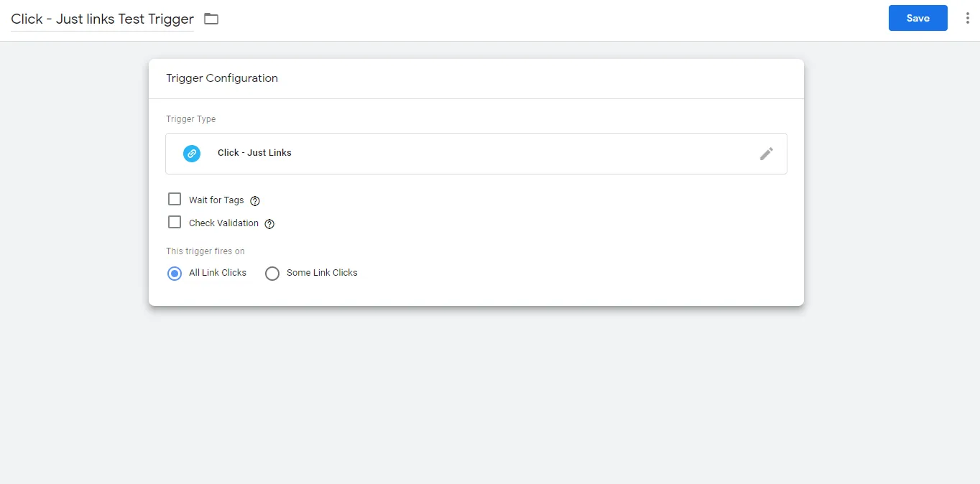The height and width of the screenshot is (484, 980).
Task: Select the All Link Clicks radio button
Action: point(175,274)
